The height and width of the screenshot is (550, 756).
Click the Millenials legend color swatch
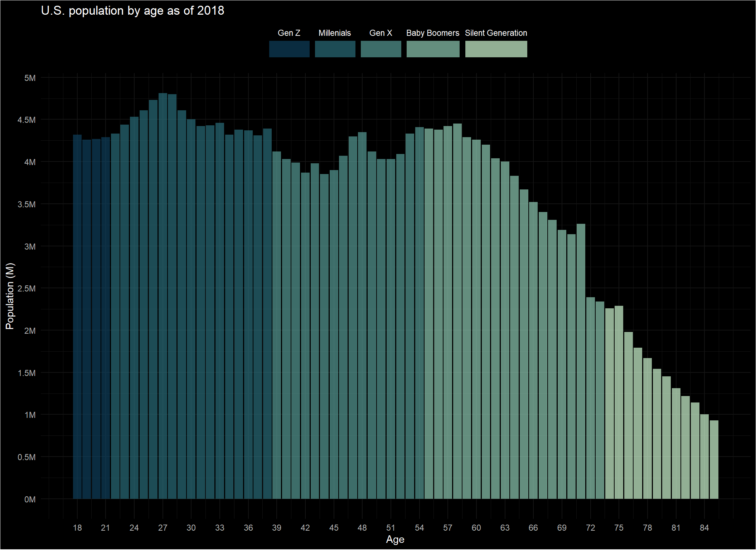tap(335, 49)
